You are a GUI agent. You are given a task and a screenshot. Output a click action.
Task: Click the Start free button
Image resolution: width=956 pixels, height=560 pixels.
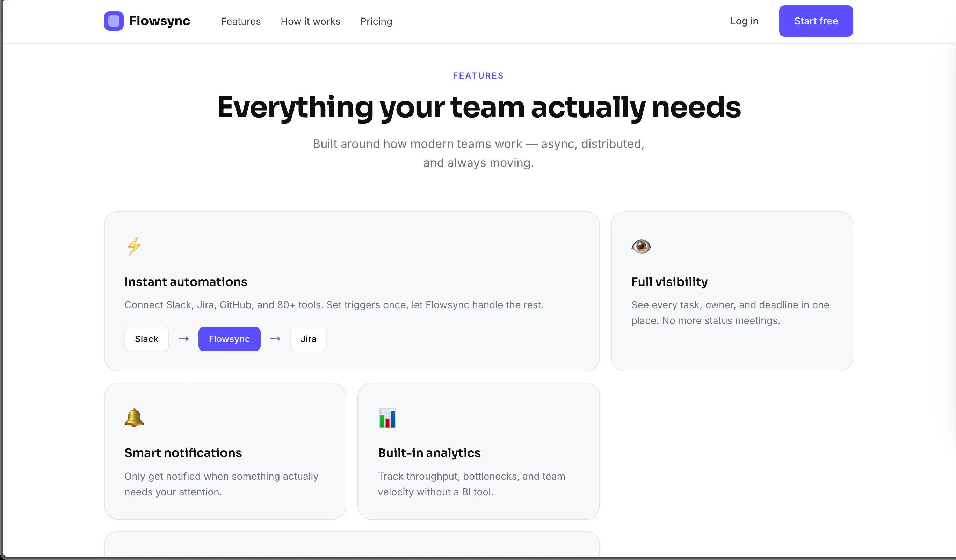(x=816, y=21)
